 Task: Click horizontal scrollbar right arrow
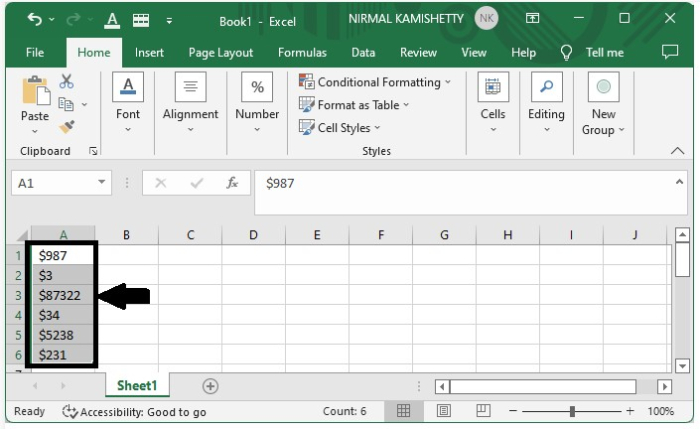pos(664,386)
